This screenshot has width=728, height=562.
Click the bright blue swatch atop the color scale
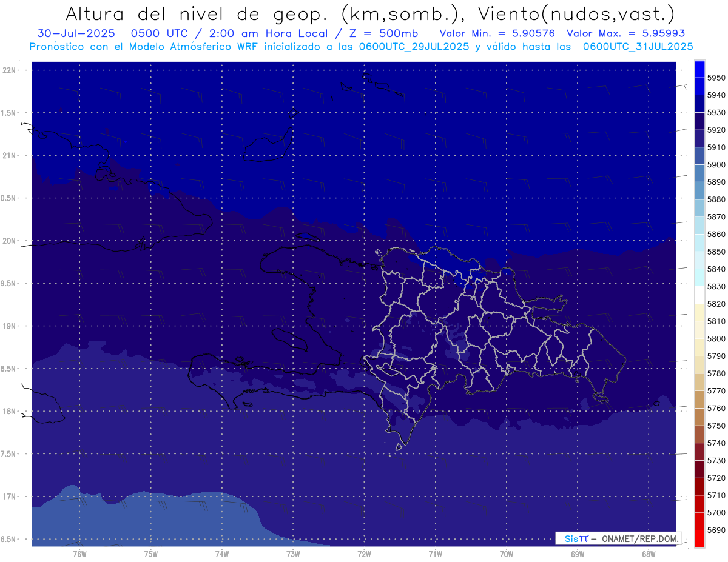click(699, 69)
